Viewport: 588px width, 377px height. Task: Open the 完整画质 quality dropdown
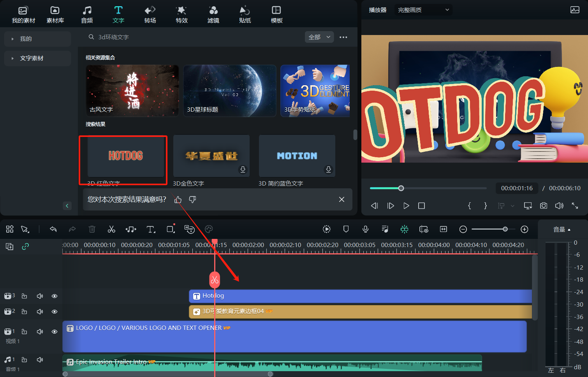423,10
